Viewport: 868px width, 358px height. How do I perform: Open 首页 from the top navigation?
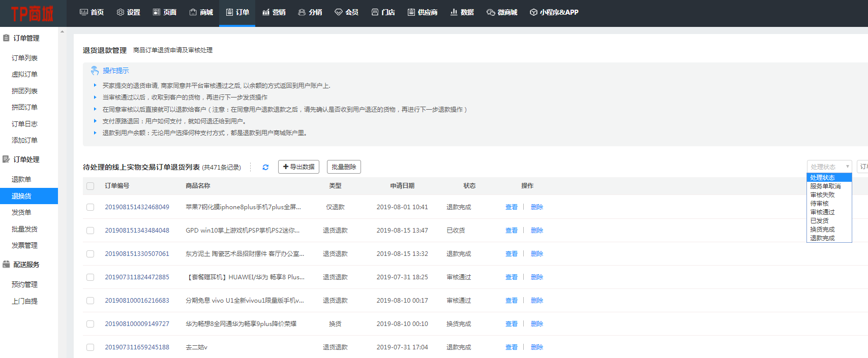(x=92, y=12)
